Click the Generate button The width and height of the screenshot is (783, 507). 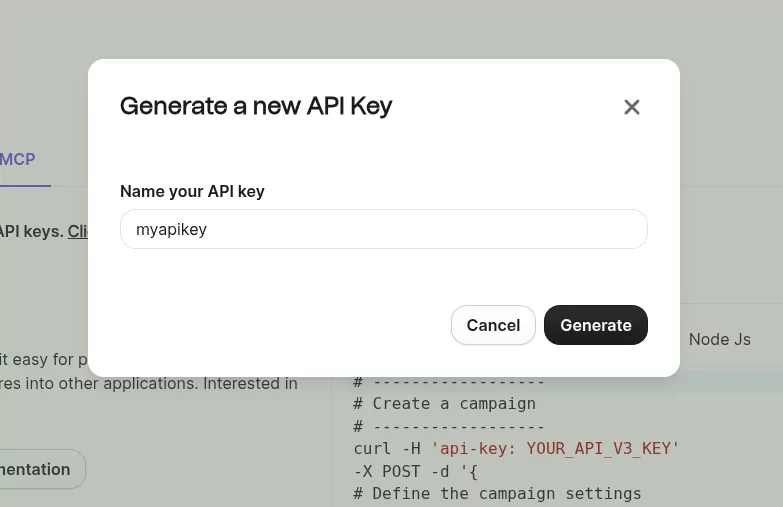point(595,325)
